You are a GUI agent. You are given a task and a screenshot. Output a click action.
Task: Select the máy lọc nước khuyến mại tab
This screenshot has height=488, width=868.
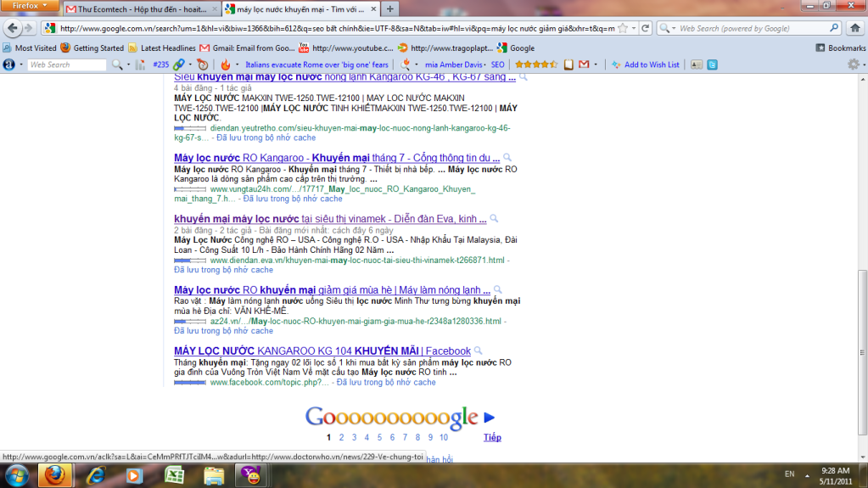(300, 8)
